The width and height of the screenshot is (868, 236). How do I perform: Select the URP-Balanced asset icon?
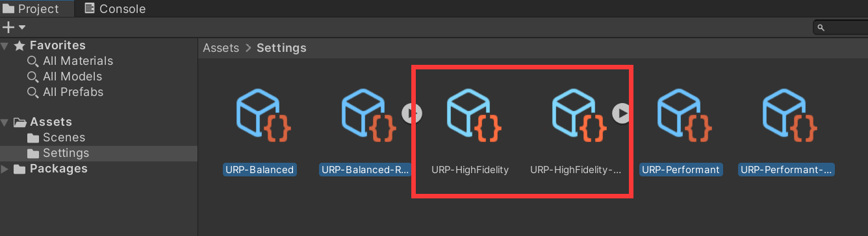(259, 116)
